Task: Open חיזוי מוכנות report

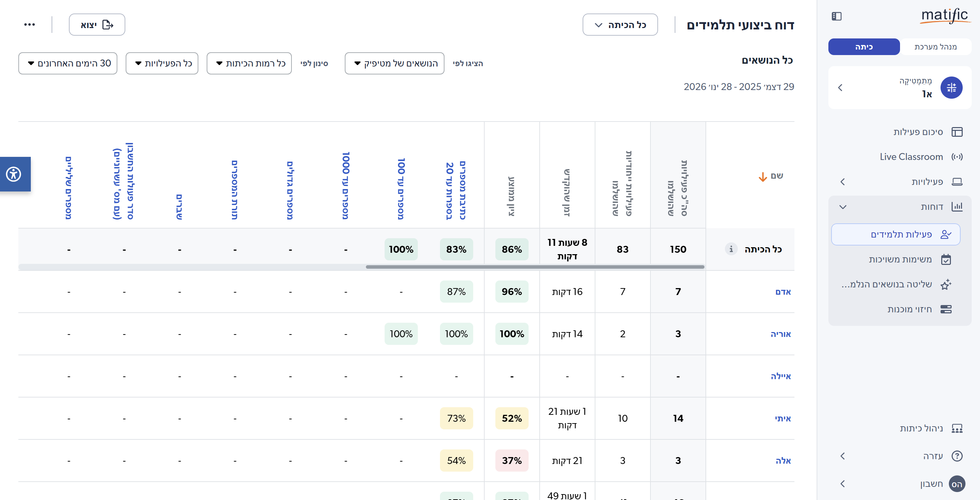Action: (909, 309)
